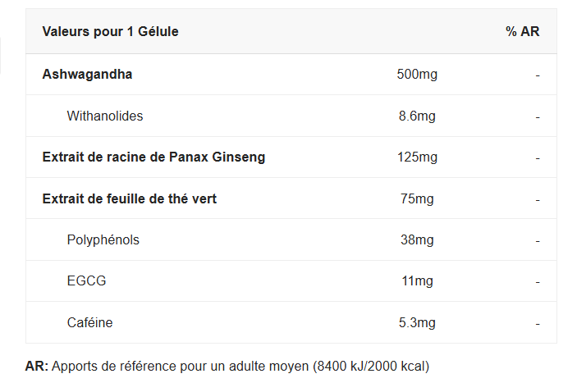Click the % AR dash for Ashwagandha
This screenshot has height=392, width=577.
(538, 75)
